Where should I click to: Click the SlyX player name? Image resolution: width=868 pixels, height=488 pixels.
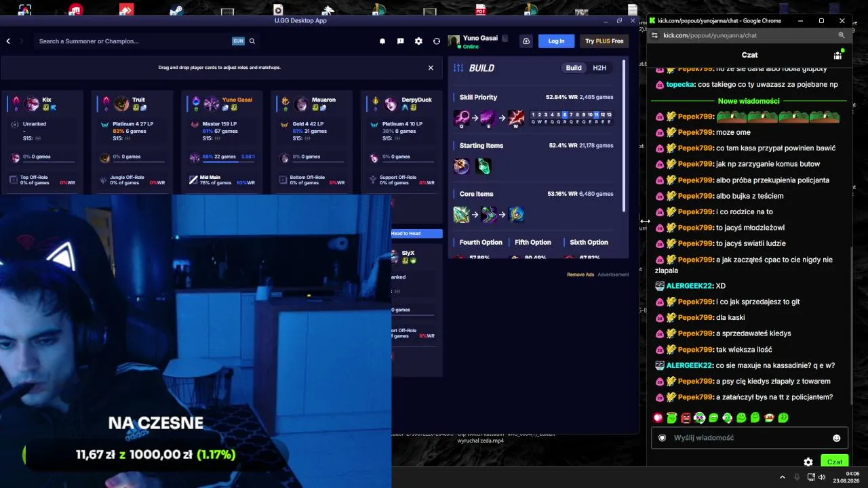coord(408,253)
